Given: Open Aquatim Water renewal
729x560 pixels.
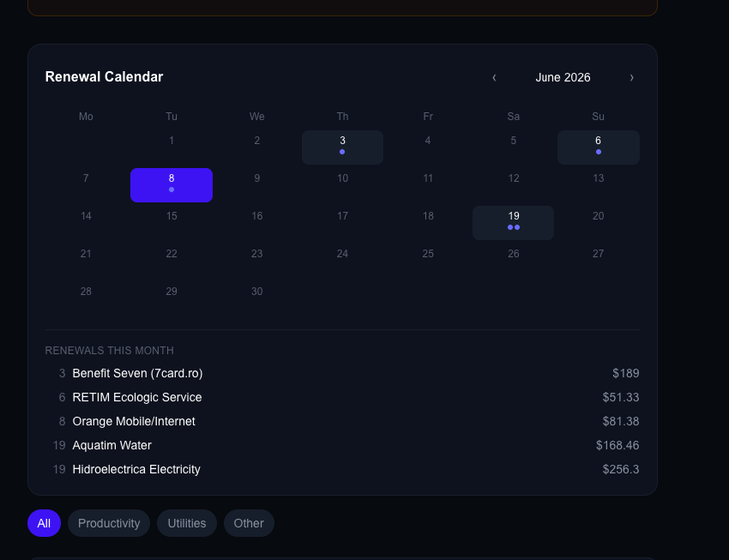Looking at the screenshot, I should click(x=342, y=445).
